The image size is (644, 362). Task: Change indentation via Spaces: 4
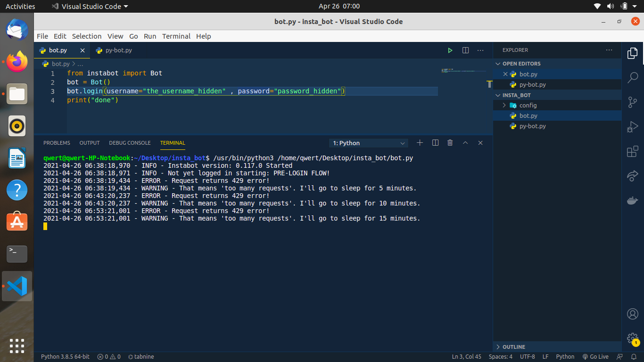(501, 357)
